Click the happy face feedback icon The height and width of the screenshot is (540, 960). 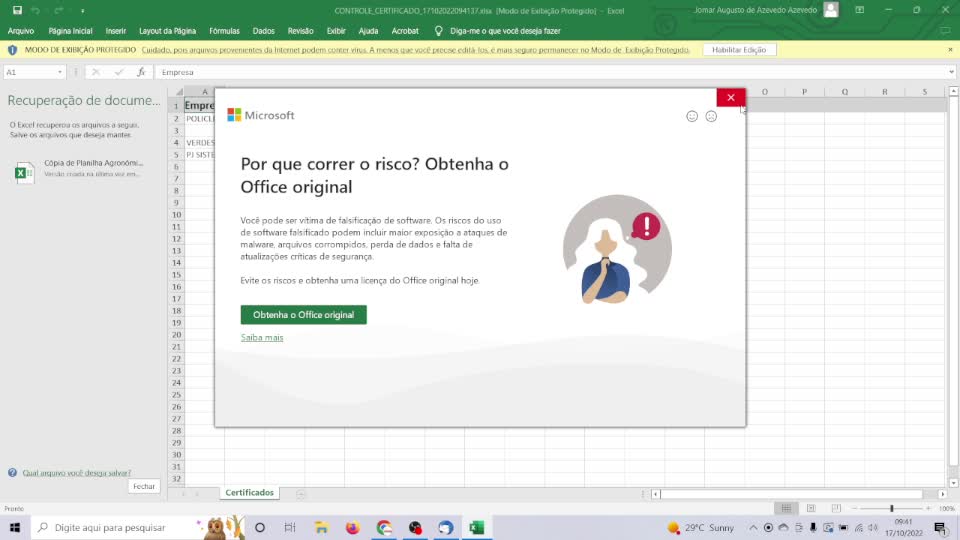[692, 116]
